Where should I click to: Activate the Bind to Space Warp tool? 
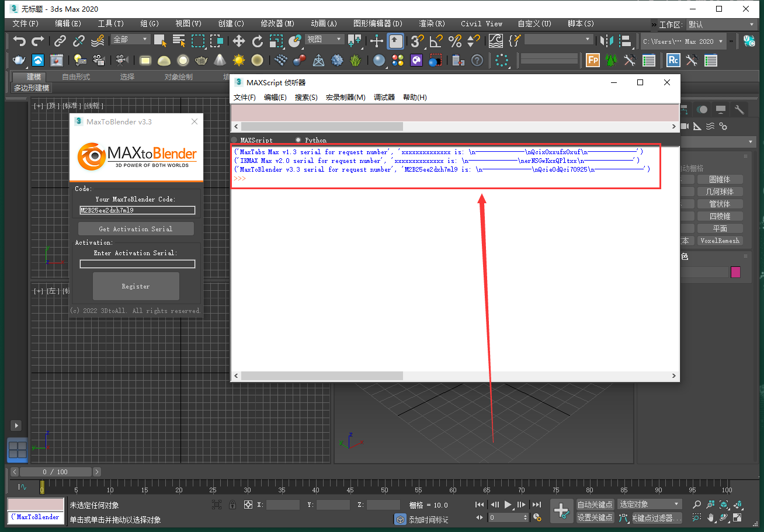pyautogui.click(x=98, y=41)
